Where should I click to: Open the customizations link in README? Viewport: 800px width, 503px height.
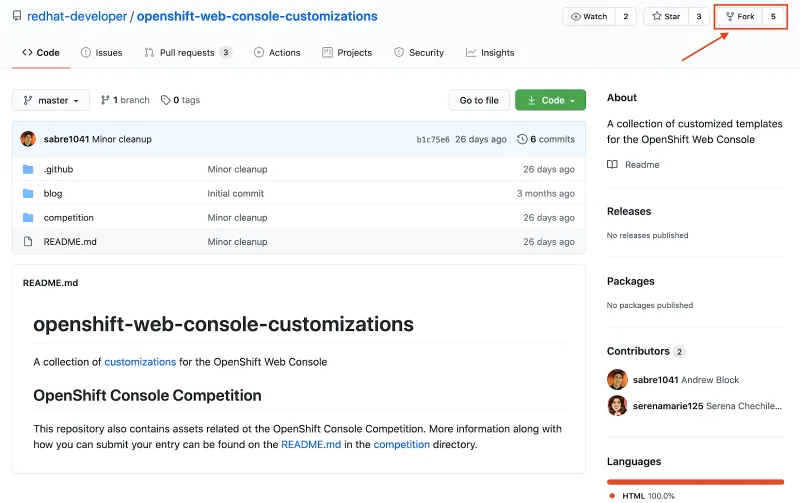pos(140,362)
